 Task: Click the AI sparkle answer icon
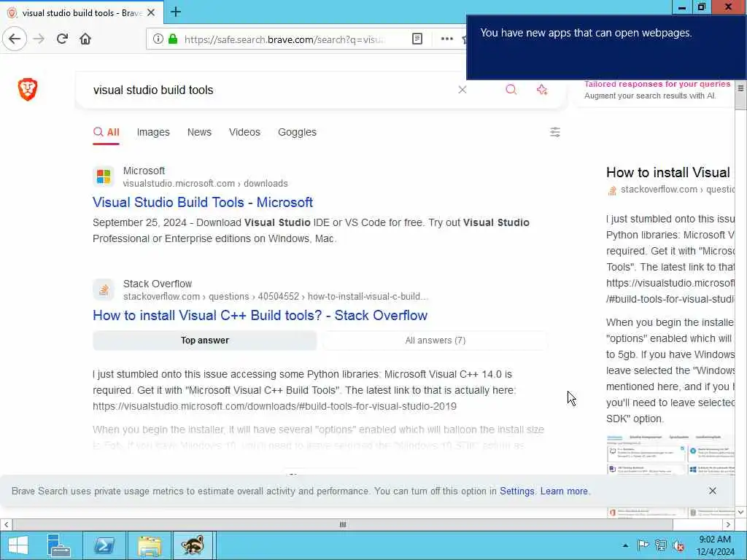[542, 90]
